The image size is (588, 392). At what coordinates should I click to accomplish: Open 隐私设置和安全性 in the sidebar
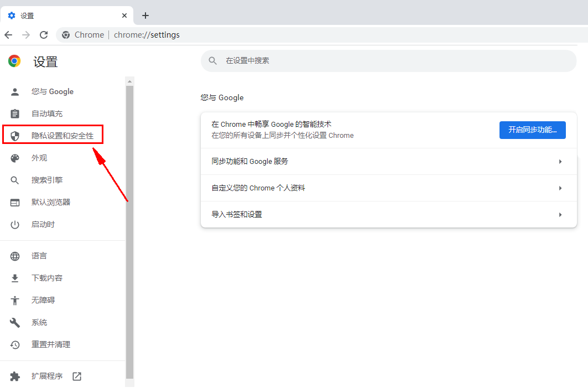(x=63, y=136)
